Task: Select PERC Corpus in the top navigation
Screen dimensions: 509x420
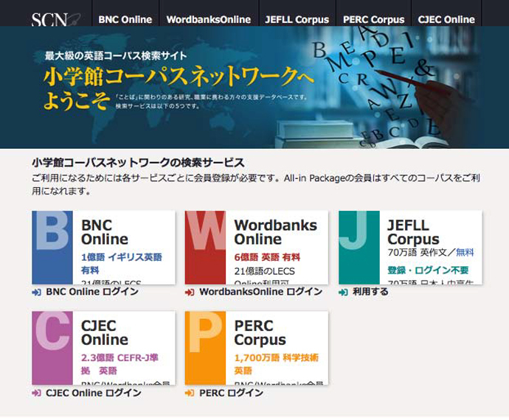Action: [x=373, y=19]
